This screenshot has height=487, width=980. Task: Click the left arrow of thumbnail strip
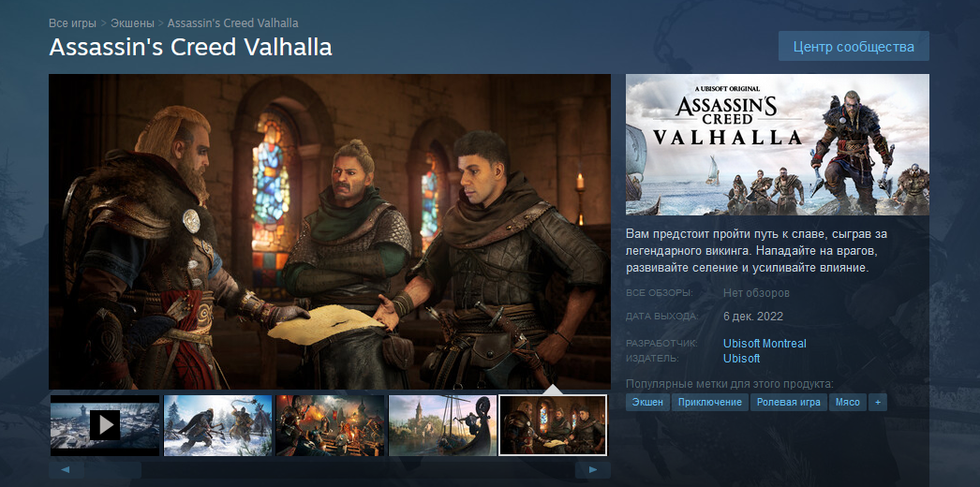(x=67, y=469)
